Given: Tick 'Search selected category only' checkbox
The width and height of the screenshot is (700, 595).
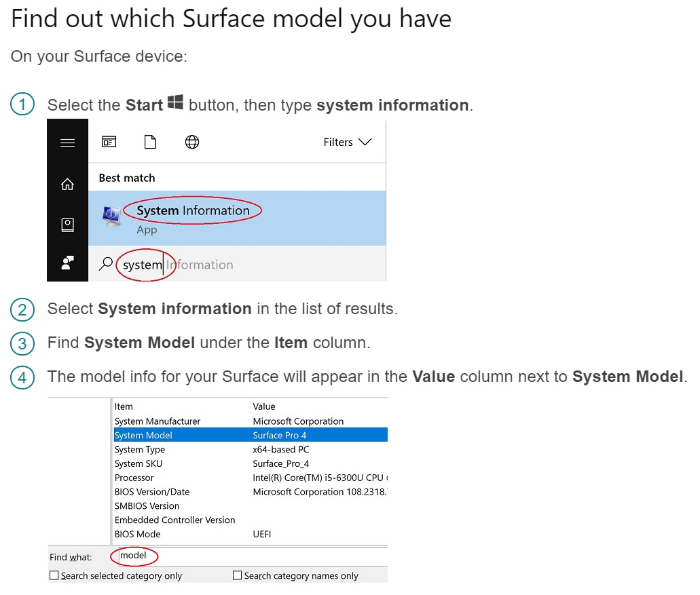Looking at the screenshot, I should (54, 575).
